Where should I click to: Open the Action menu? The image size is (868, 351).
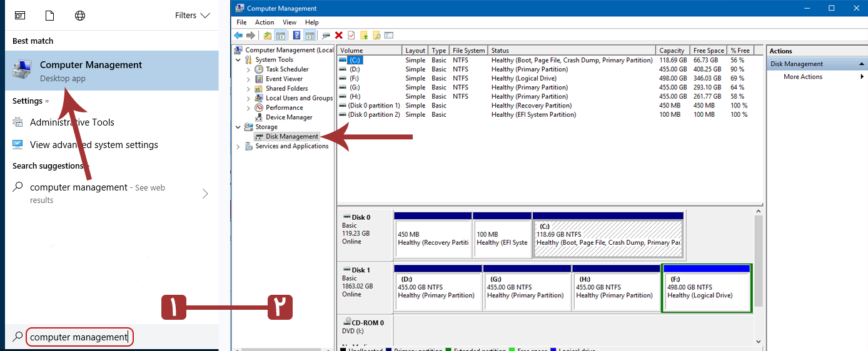click(265, 22)
